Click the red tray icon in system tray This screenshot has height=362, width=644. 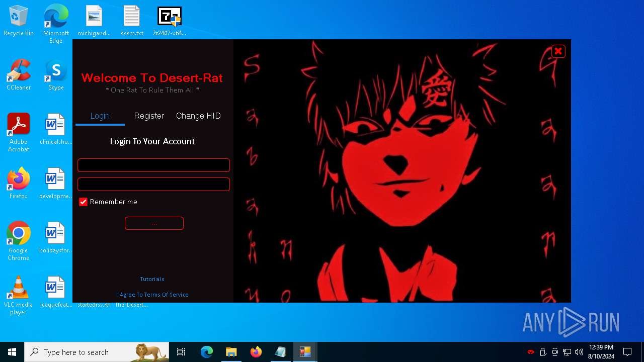[531, 352]
